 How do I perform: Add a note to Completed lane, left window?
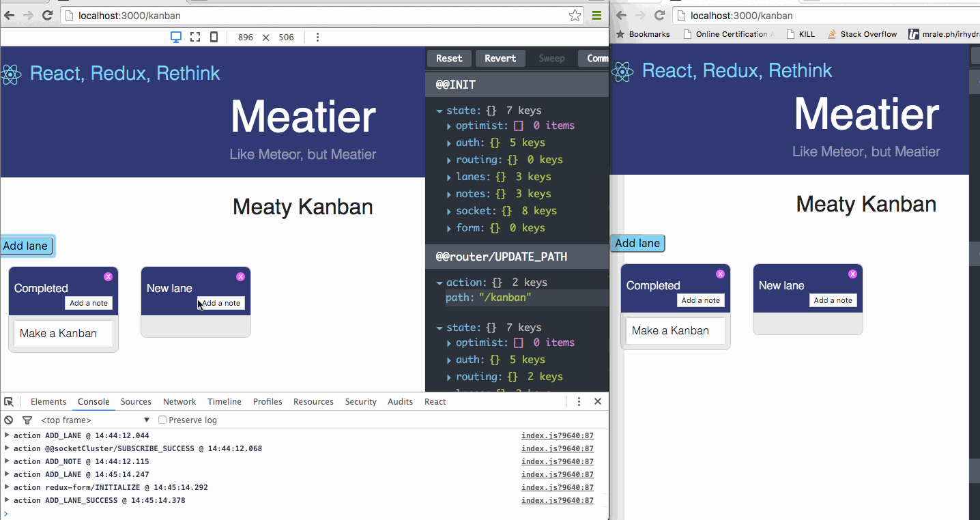(89, 303)
